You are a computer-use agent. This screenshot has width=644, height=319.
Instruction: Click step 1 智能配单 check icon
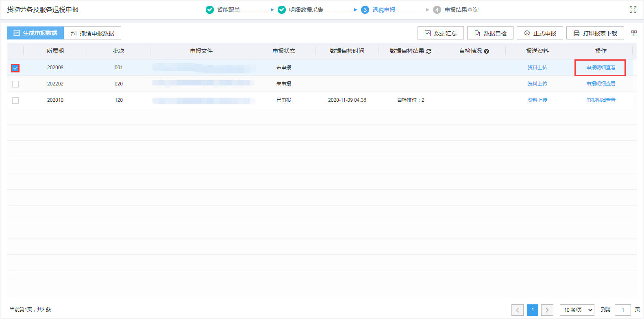[x=210, y=10]
